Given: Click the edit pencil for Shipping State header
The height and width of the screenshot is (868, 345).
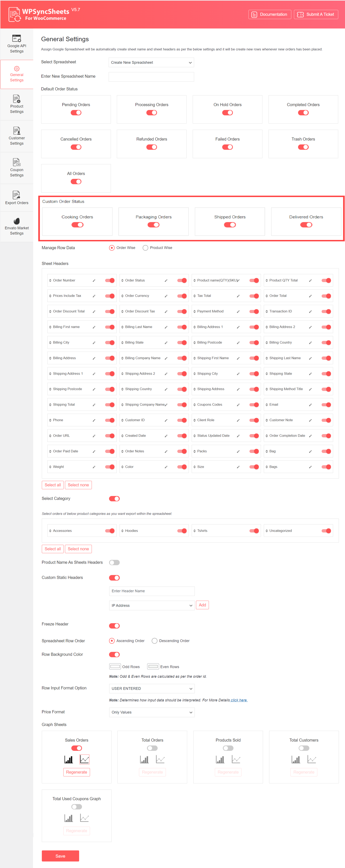Looking at the screenshot, I should click(x=310, y=374).
